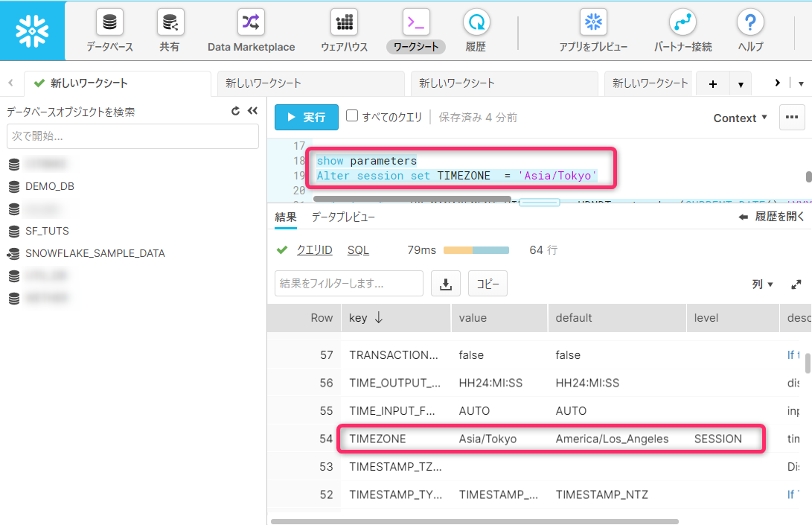
Task: Click the Snowflake logo home icon
Action: point(32,31)
